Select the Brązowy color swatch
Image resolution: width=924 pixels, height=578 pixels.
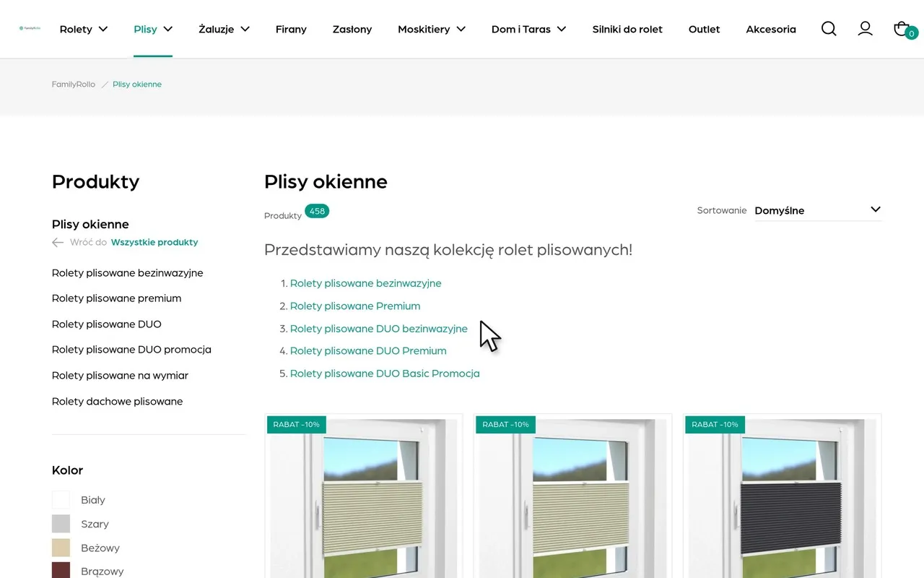click(x=61, y=571)
